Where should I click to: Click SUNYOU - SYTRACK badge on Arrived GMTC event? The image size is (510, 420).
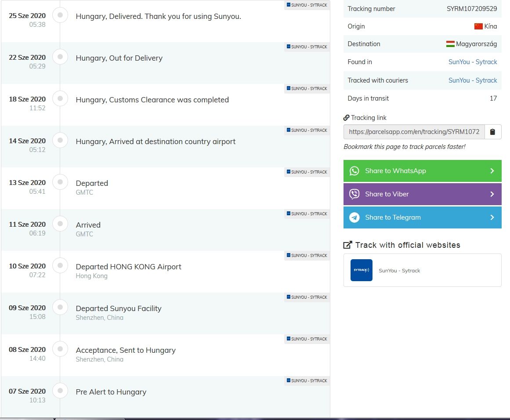(307, 214)
